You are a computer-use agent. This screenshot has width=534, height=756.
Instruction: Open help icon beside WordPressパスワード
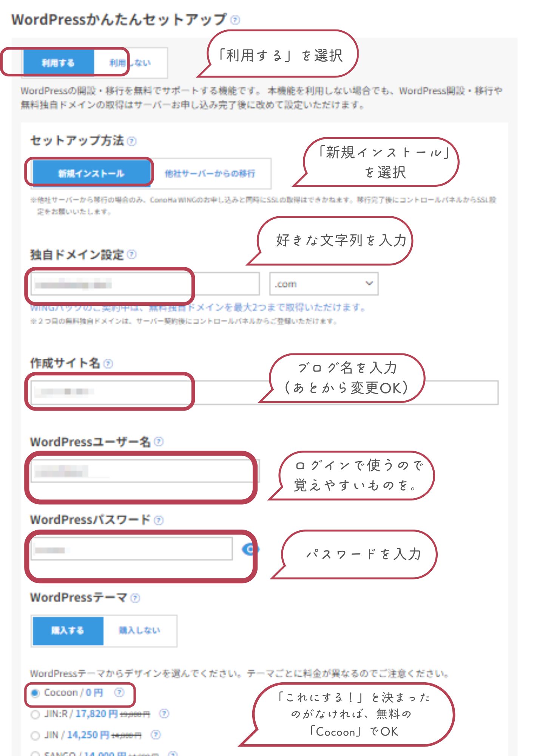[x=159, y=520]
